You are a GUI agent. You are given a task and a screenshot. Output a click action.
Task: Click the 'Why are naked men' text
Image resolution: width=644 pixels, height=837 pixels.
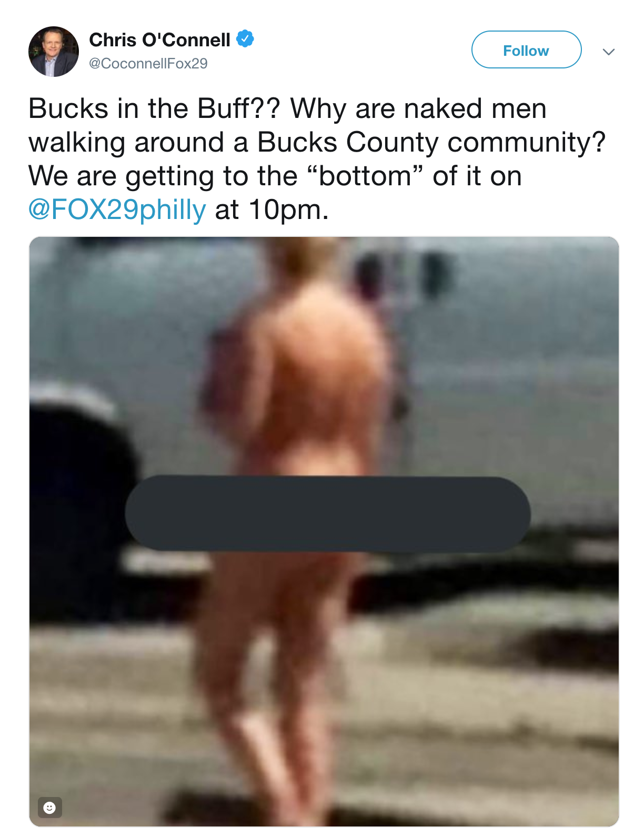pos(418,108)
